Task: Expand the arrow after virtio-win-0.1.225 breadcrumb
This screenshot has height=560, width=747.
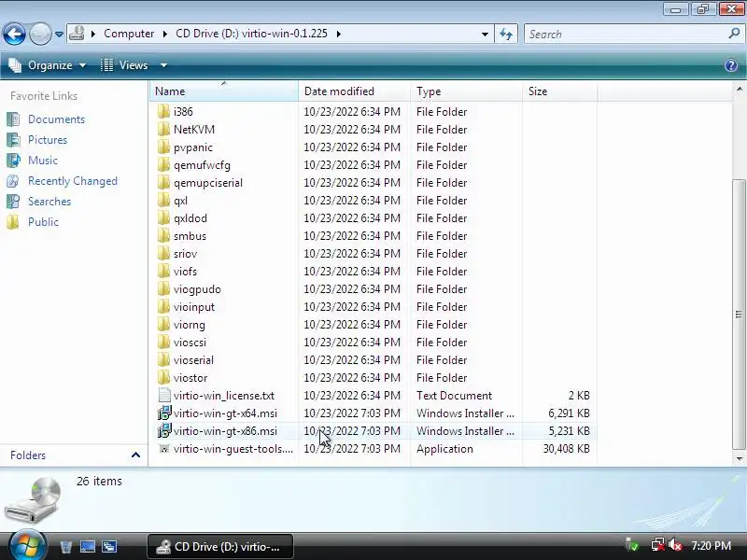Action: [339, 34]
